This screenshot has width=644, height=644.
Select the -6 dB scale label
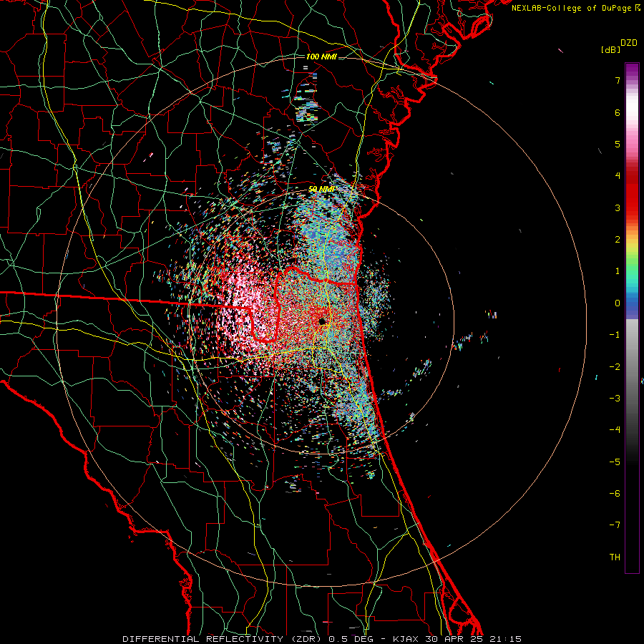click(615, 493)
